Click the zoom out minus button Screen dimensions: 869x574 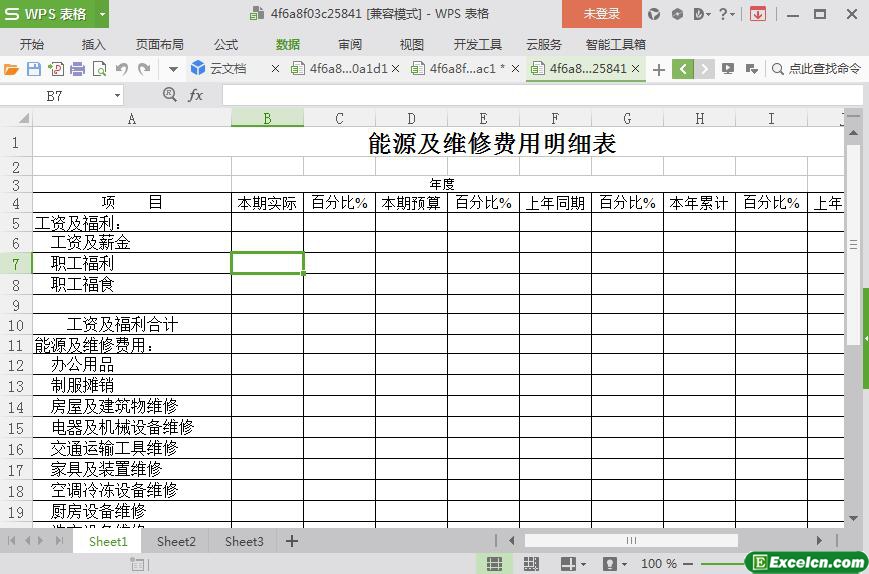(688, 564)
